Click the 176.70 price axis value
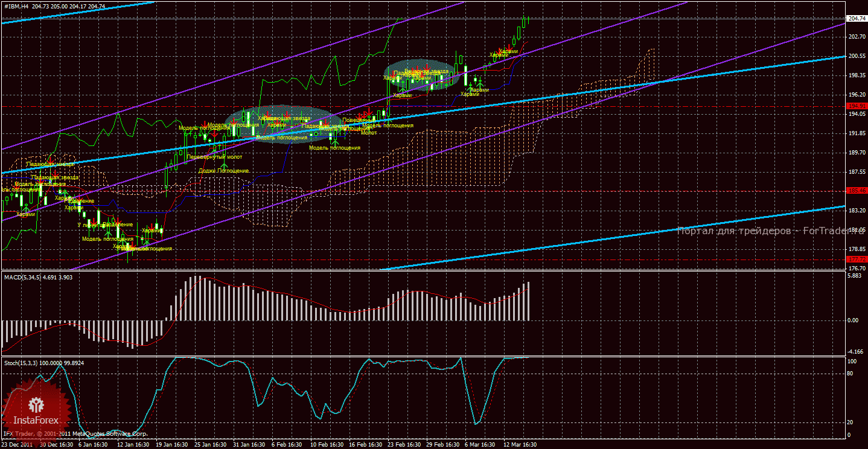The width and height of the screenshot is (868, 449). coord(857,269)
